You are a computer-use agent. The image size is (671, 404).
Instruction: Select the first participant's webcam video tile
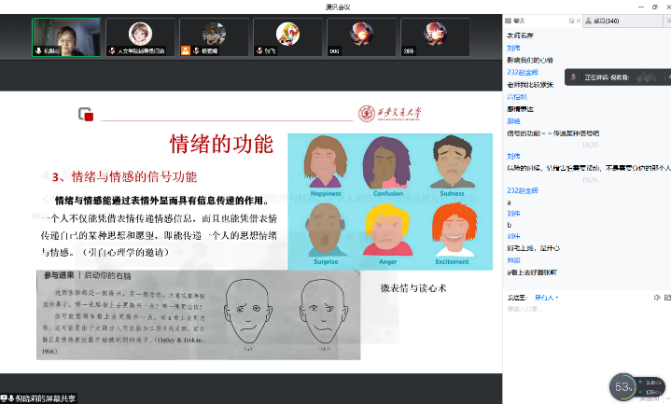coord(67,37)
